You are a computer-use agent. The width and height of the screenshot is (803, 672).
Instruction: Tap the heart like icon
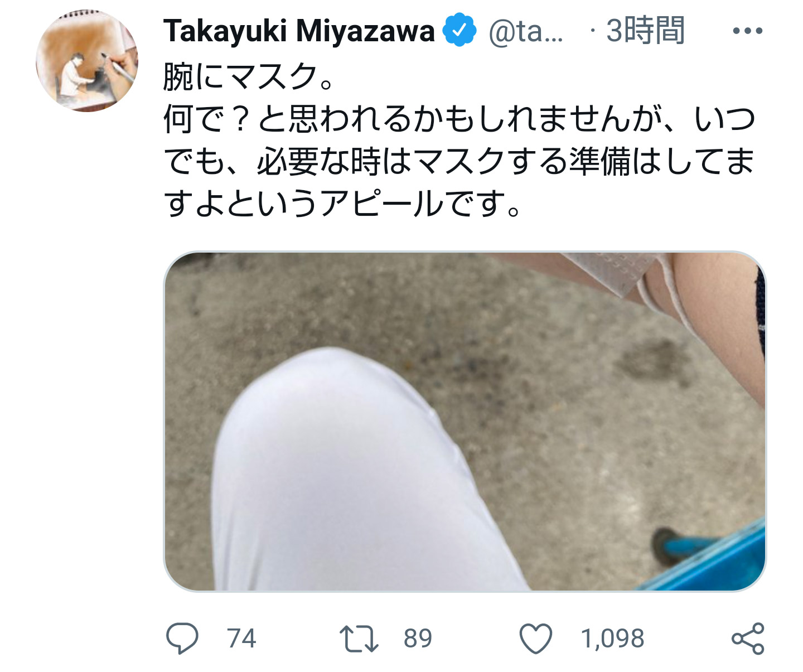click(536, 639)
